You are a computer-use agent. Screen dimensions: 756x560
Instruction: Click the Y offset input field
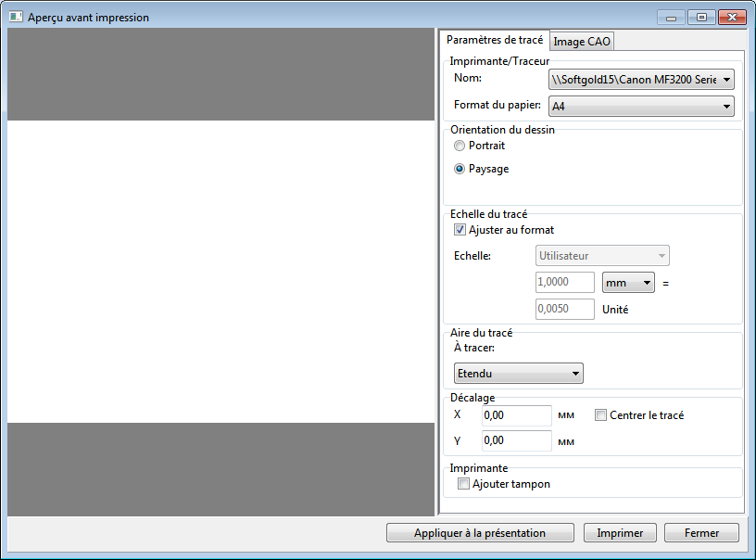[x=516, y=440]
